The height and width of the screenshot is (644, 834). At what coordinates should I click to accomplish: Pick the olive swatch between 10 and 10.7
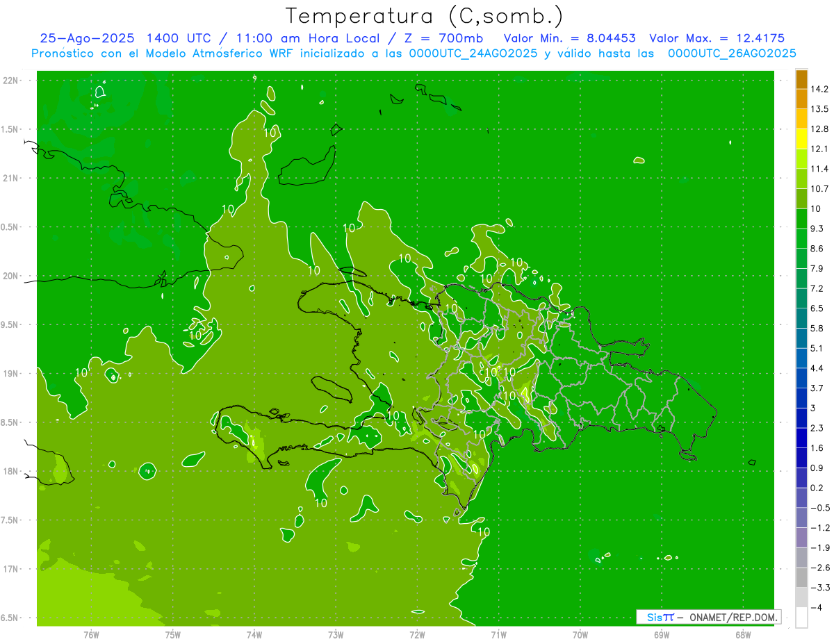801,199
